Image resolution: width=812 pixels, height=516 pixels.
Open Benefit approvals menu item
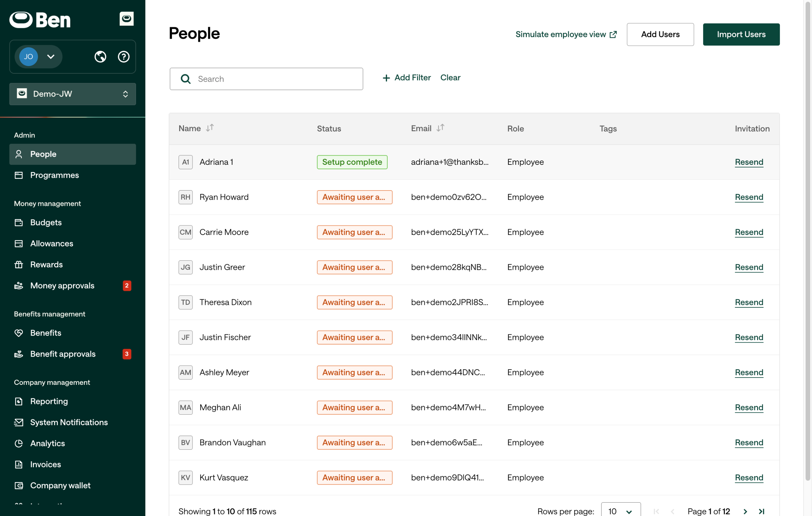click(x=63, y=354)
